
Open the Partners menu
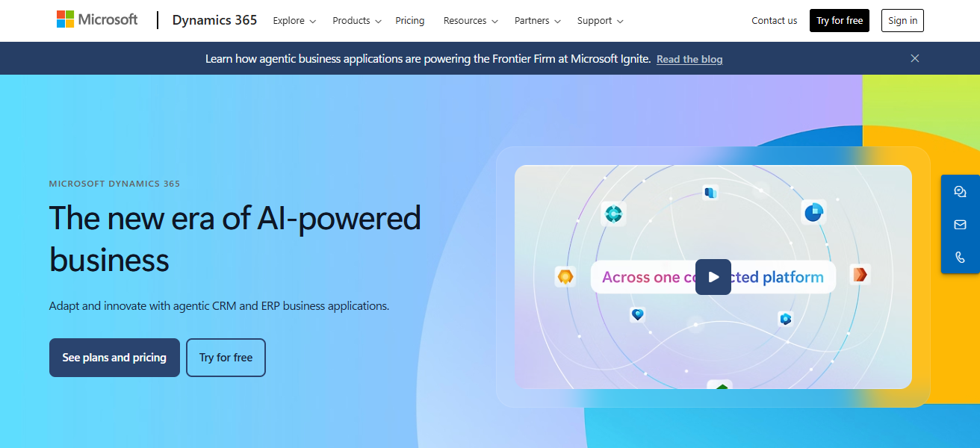[x=537, y=21]
